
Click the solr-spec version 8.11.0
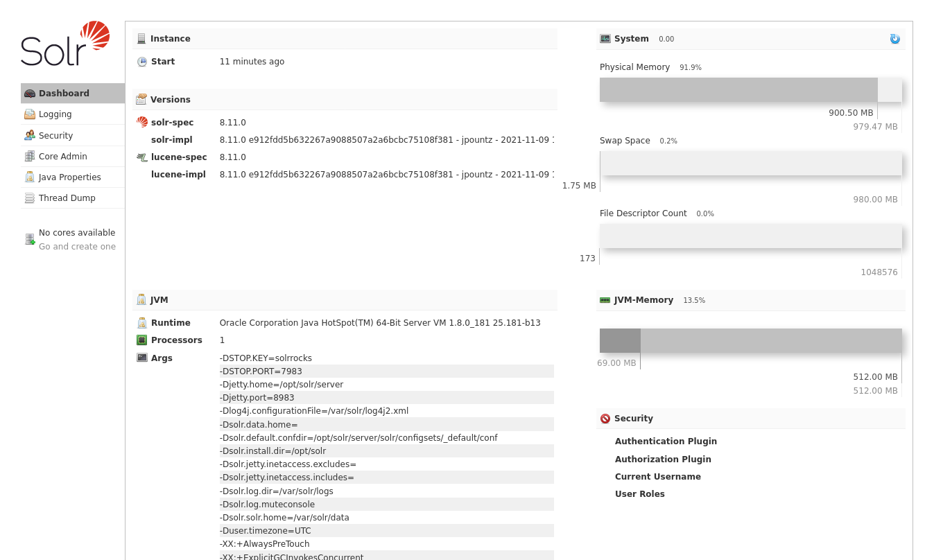click(233, 123)
